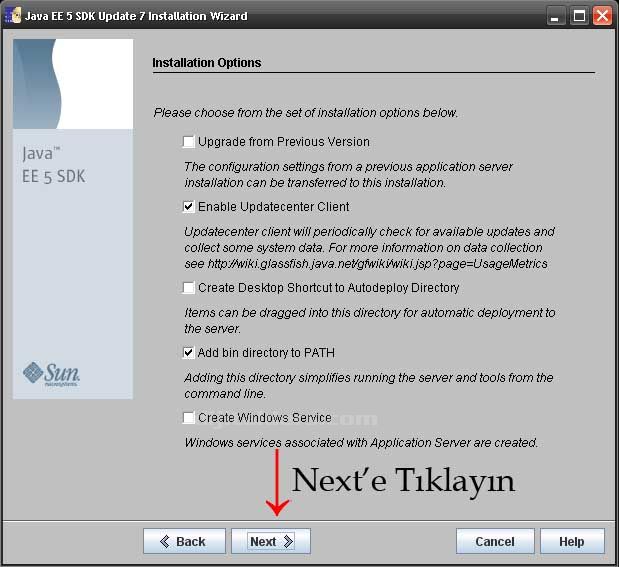619x567 pixels.
Task: Click 'Windows services associated with Application Server' text
Action: (361, 443)
